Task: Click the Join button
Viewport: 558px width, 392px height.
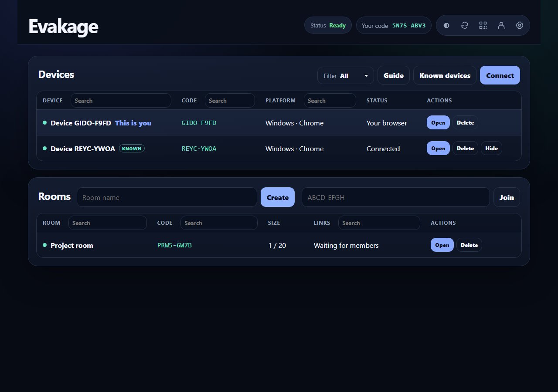Action: [507, 197]
